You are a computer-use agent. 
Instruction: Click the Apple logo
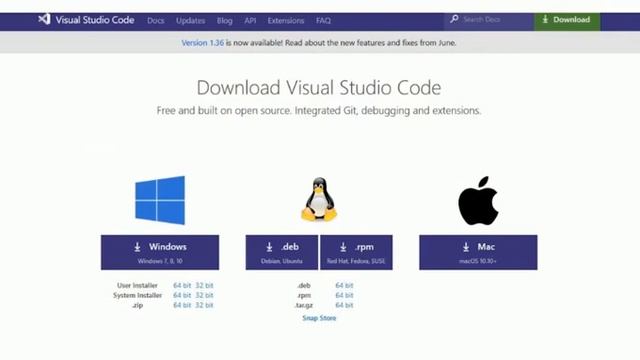[478, 200]
